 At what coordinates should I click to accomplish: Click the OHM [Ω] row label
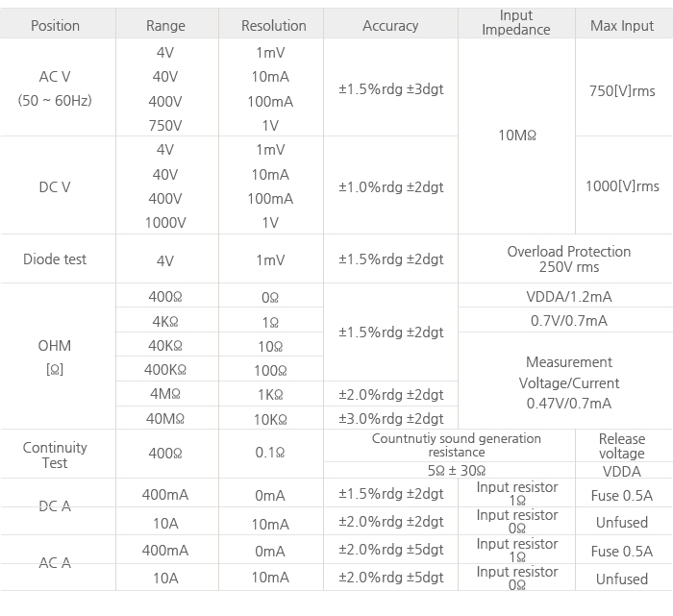(55, 357)
